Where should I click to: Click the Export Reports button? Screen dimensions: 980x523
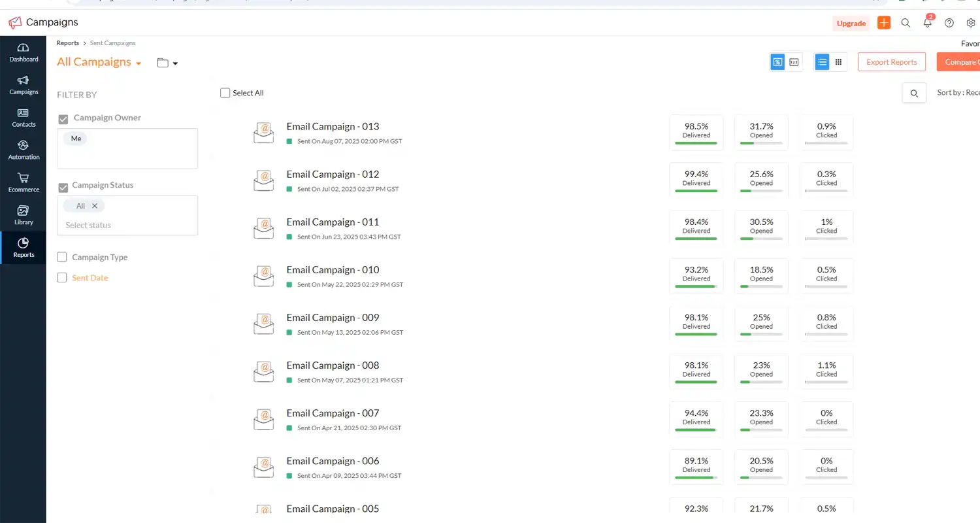(x=891, y=61)
